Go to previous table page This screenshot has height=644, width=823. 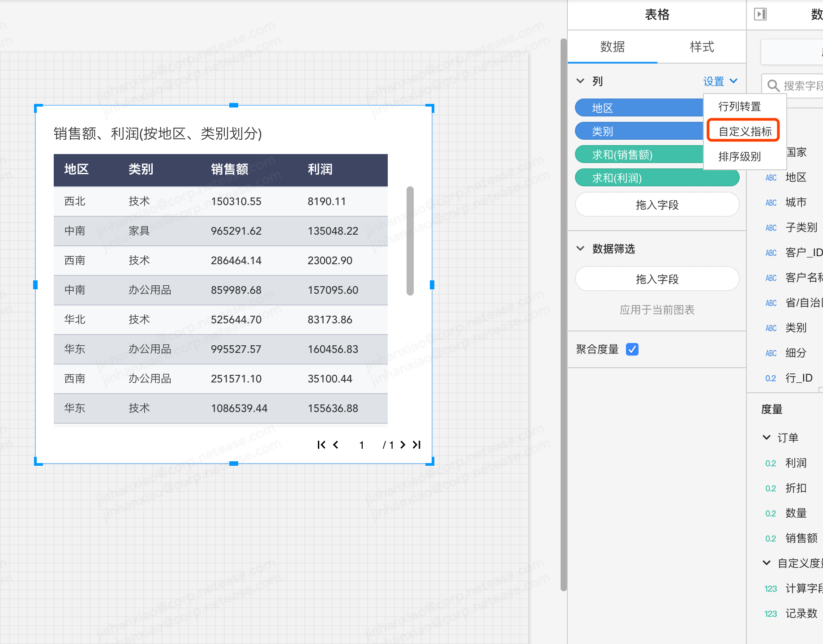click(x=336, y=445)
